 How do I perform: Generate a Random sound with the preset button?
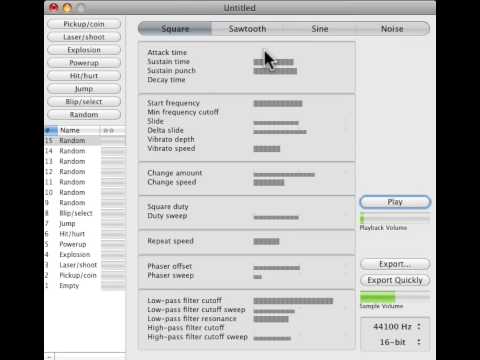84,115
